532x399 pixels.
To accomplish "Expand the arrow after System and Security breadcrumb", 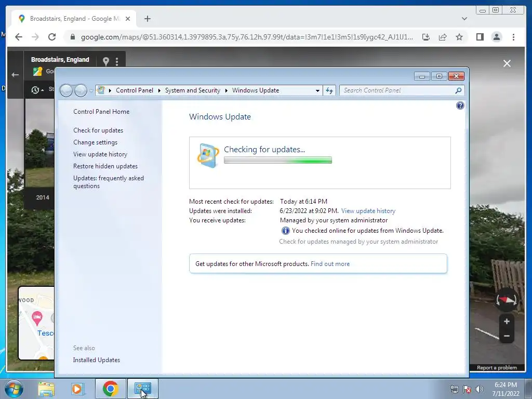I will (x=226, y=90).
